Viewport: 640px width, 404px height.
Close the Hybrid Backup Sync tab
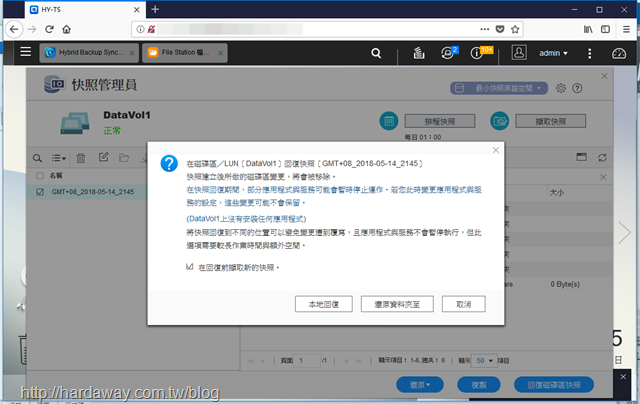tap(132, 53)
